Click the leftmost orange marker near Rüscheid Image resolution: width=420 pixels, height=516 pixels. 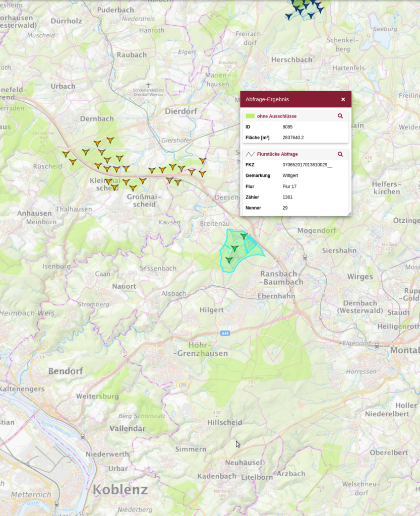tap(66, 154)
